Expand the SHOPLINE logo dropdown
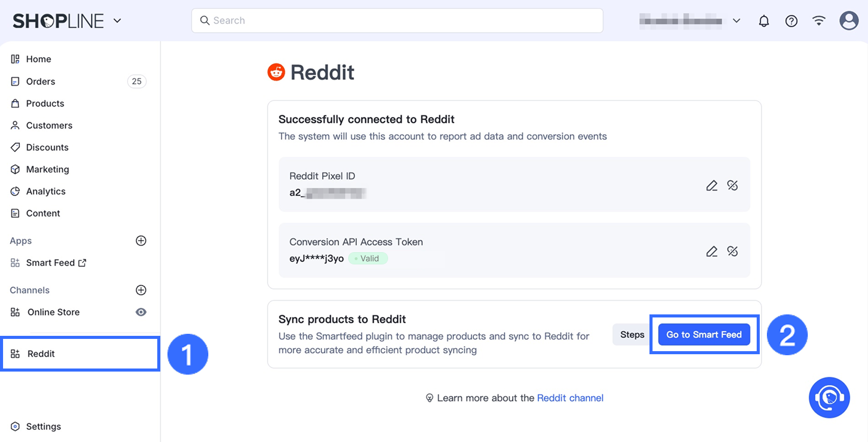The width and height of the screenshot is (868, 442). [x=117, y=21]
